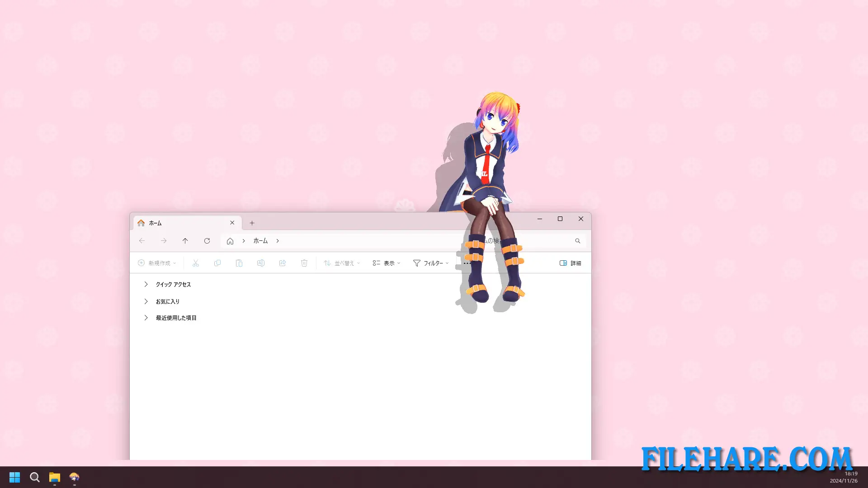Open the 並べ替え sort dropdown

pyautogui.click(x=342, y=263)
